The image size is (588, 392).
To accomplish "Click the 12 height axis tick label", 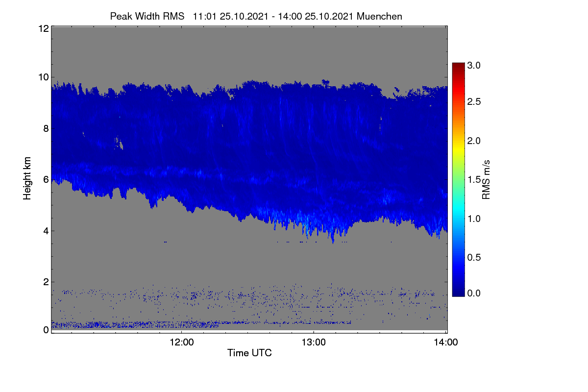I will point(43,28).
